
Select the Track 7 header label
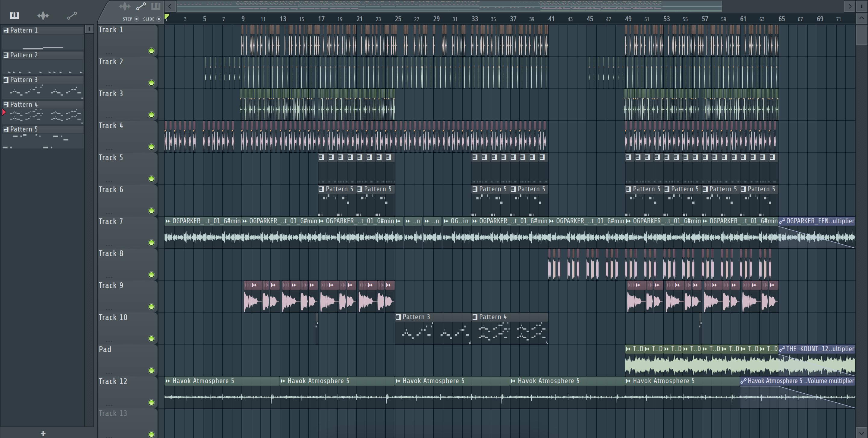point(111,221)
